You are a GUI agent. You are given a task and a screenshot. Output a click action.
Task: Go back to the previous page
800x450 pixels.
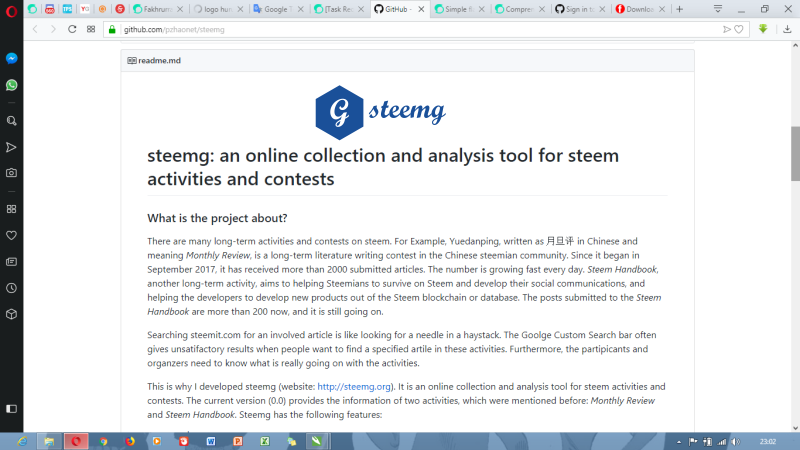pyautogui.click(x=35, y=30)
